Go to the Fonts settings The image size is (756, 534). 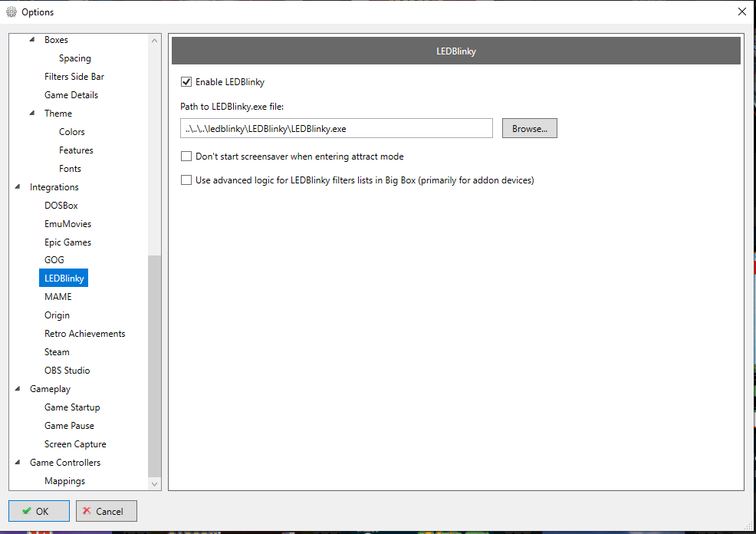coord(70,168)
